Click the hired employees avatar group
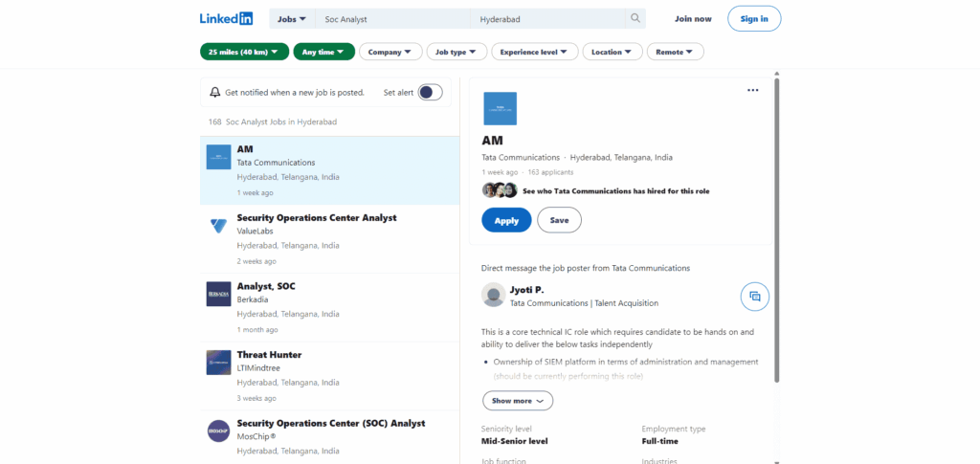The image size is (980, 464). tap(500, 190)
